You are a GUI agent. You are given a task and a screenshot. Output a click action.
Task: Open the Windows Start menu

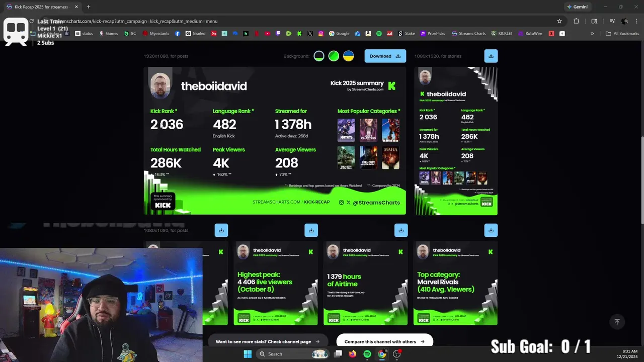(248, 354)
